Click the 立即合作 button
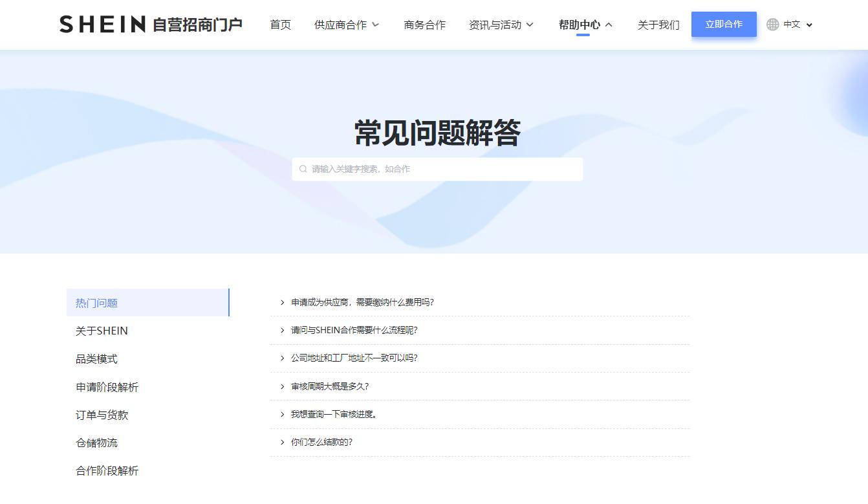The image size is (868, 504). tap(724, 25)
